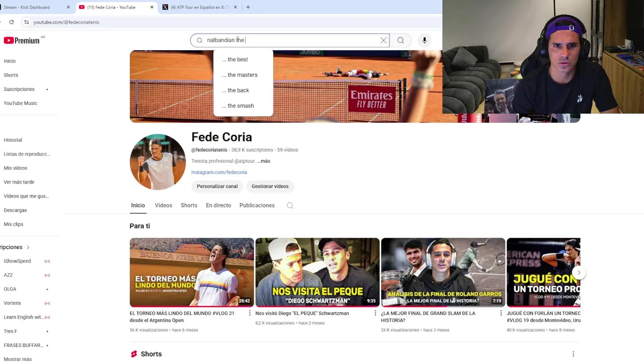Show next videos in Para ti carousel

point(579,273)
